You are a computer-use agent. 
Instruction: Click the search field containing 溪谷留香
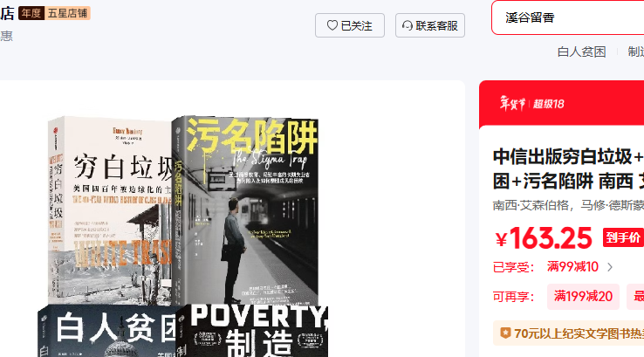click(567, 17)
